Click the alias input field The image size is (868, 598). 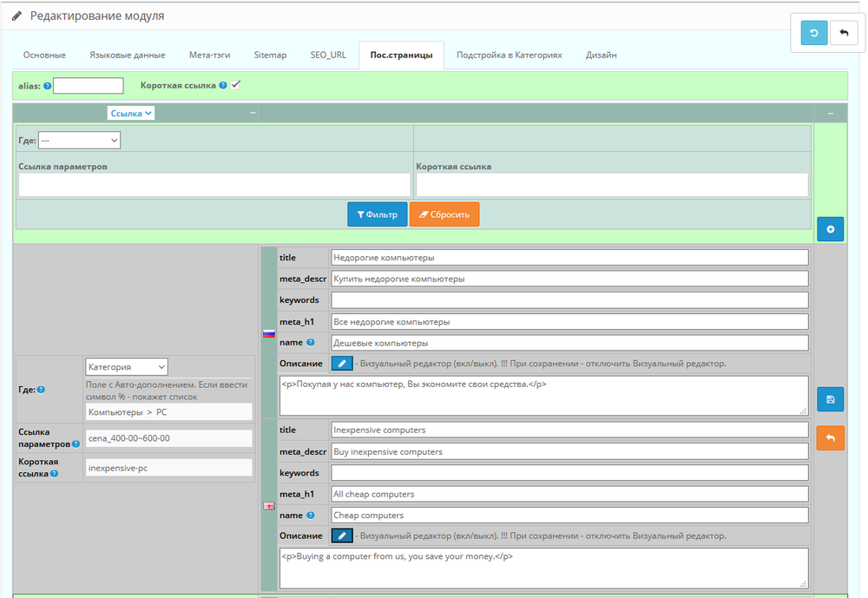point(88,86)
